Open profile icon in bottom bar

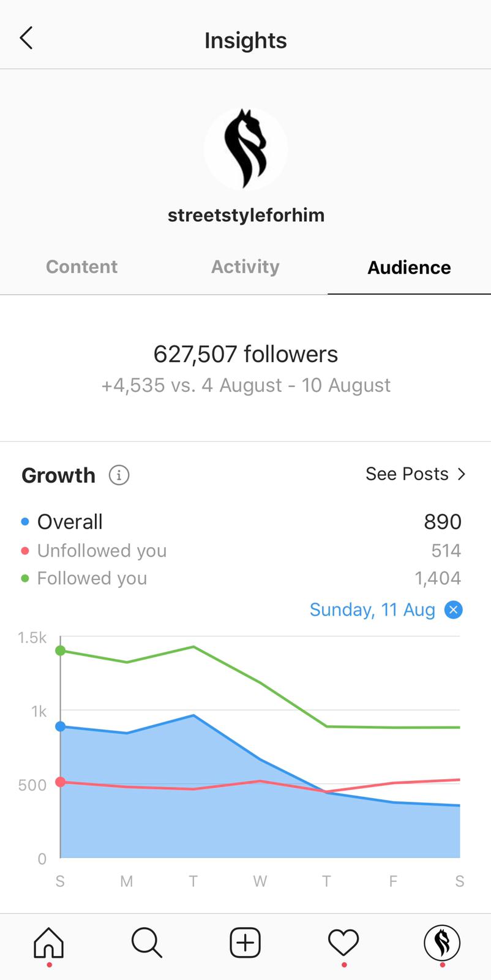point(442,942)
